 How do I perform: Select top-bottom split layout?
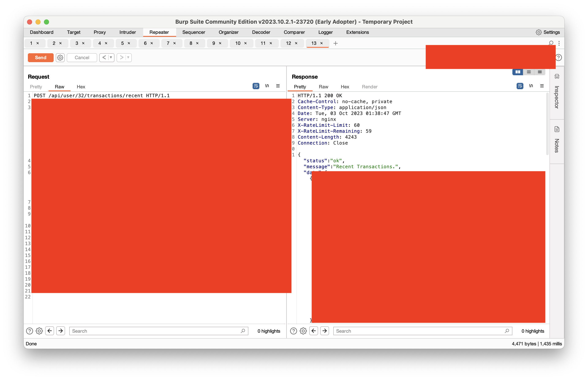529,72
